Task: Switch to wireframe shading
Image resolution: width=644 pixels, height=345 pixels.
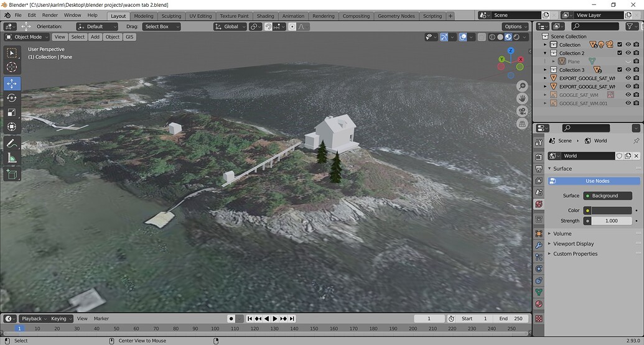Action: tap(492, 37)
